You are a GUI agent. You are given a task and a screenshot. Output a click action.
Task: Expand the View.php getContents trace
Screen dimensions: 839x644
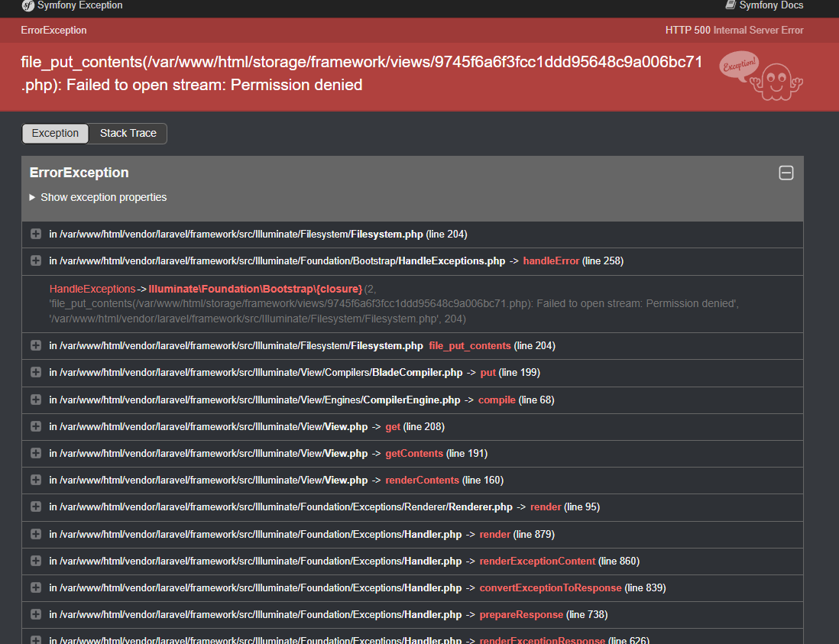click(36, 453)
